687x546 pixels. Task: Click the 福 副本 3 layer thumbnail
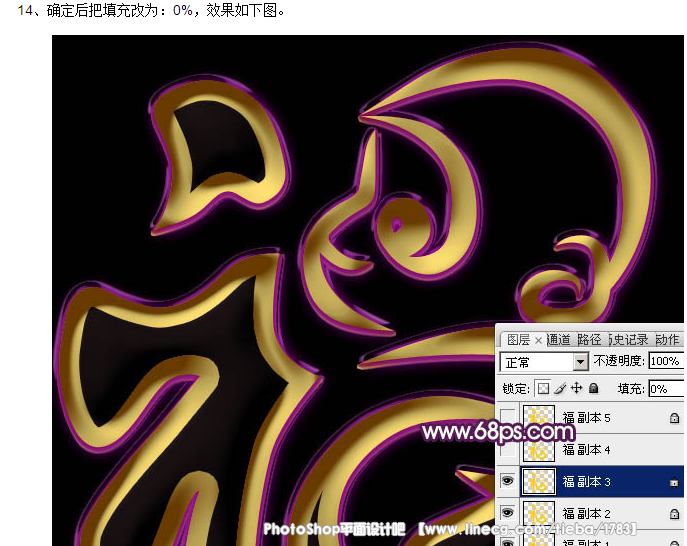point(539,482)
